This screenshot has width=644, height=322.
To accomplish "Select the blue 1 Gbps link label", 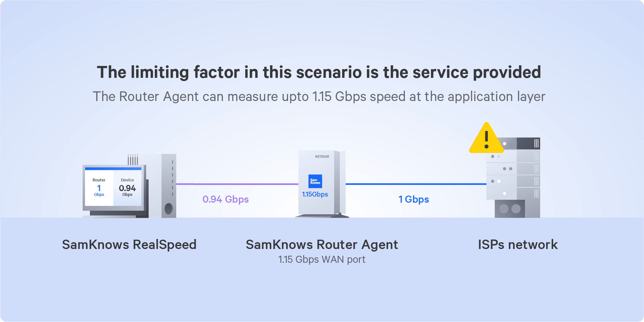I will 414,199.
